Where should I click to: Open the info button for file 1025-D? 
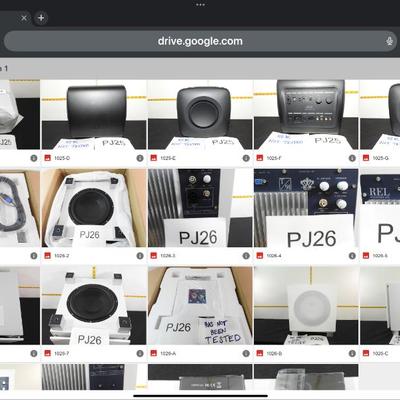click(140, 158)
